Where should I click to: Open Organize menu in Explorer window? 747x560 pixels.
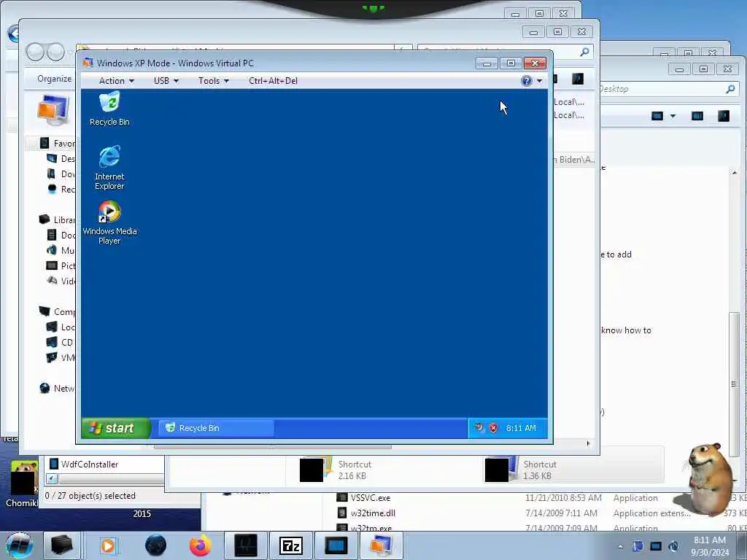pyautogui.click(x=54, y=79)
